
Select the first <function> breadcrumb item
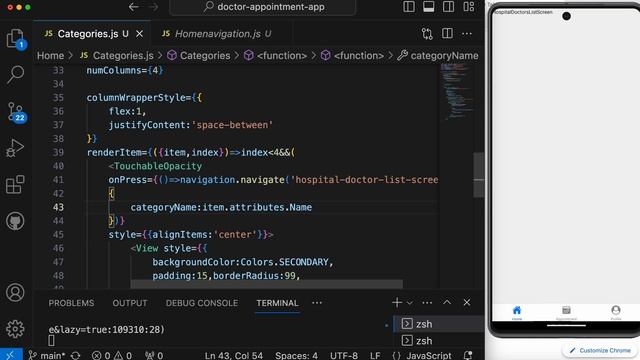pos(276,56)
